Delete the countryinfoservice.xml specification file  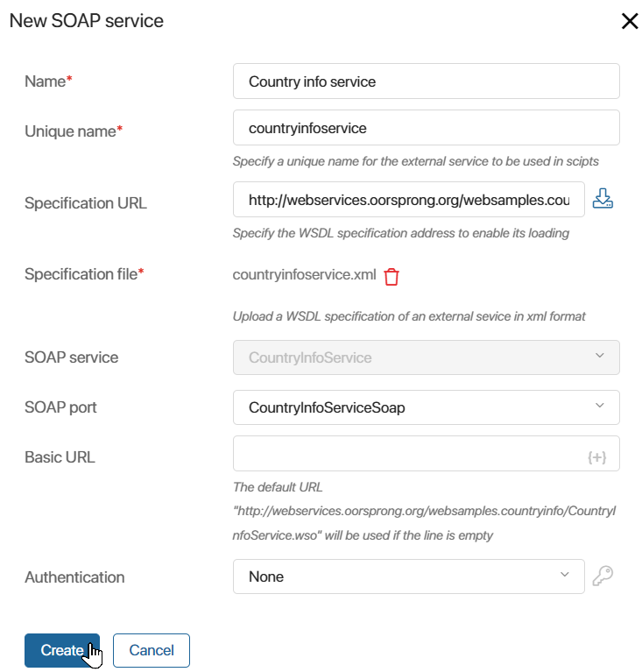click(392, 277)
